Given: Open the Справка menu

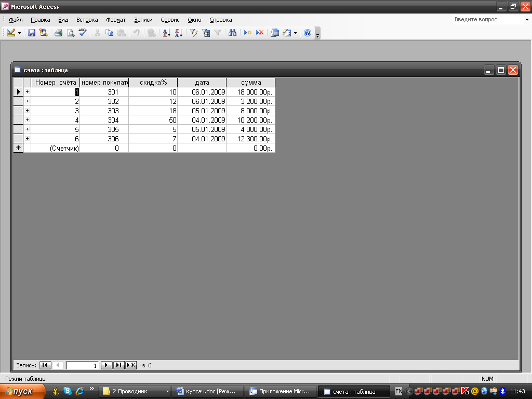Looking at the screenshot, I should (220, 20).
